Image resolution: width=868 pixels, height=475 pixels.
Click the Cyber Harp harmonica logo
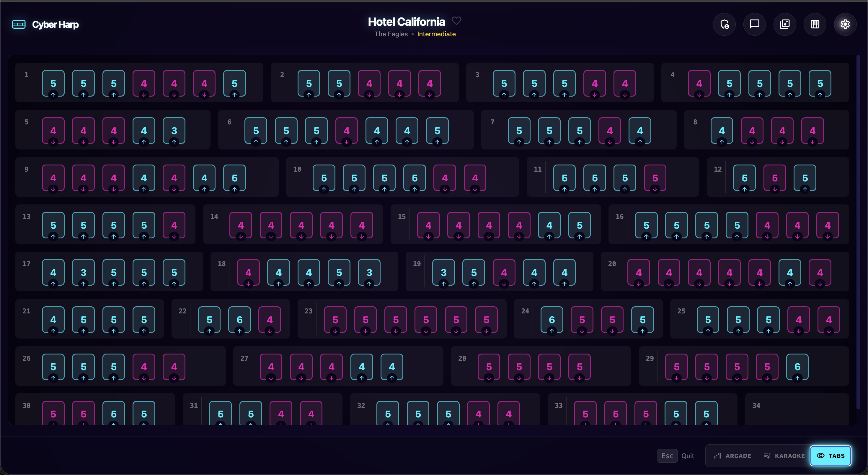click(19, 24)
